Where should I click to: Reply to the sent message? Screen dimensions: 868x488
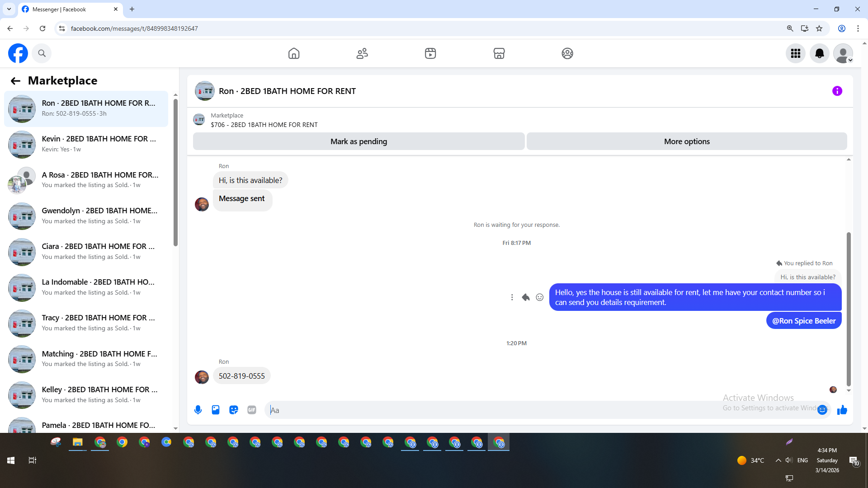click(x=526, y=297)
